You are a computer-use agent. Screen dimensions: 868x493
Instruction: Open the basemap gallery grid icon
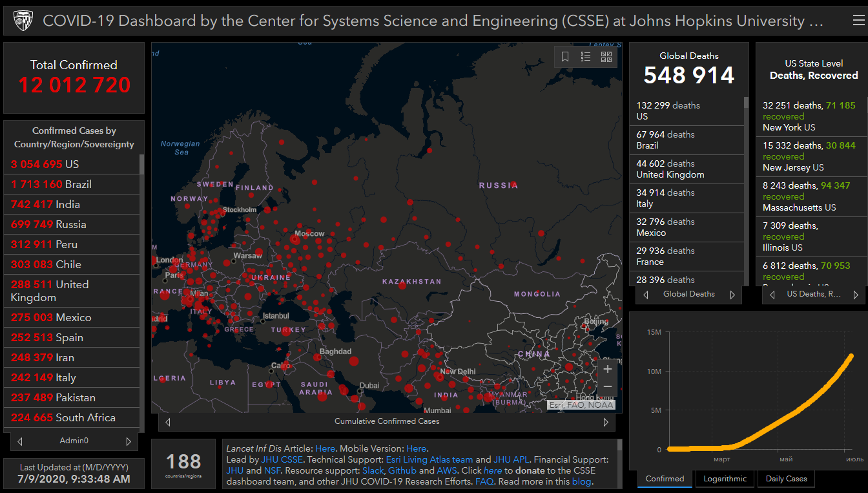pos(606,57)
